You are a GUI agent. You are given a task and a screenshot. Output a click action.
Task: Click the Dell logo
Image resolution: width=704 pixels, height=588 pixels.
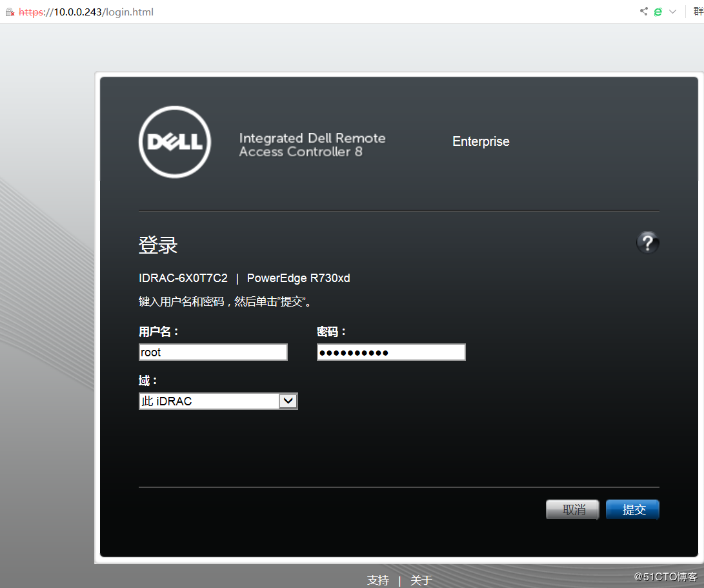coord(175,142)
